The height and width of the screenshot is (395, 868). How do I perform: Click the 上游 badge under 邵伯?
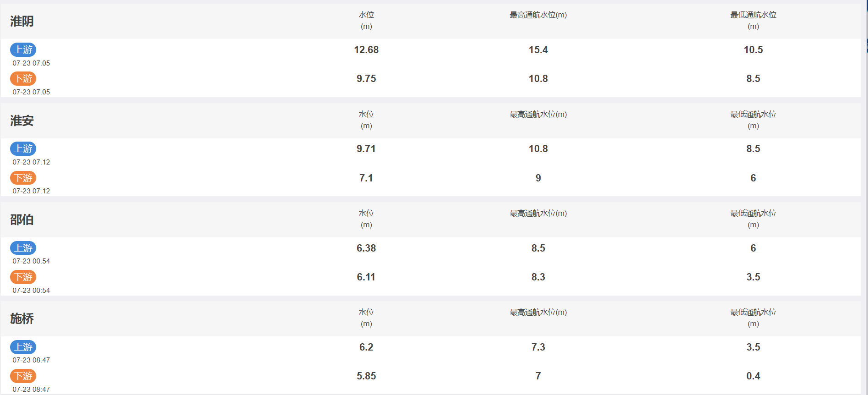tap(23, 248)
